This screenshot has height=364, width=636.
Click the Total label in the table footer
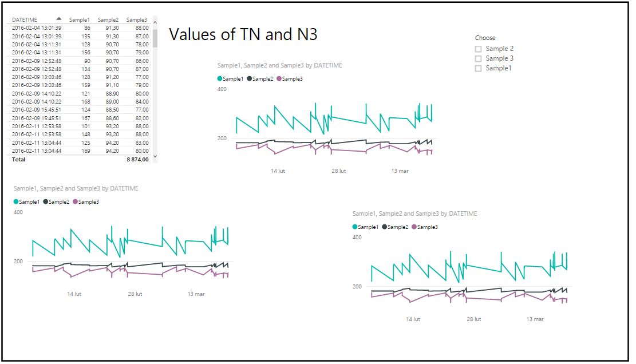click(18, 159)
